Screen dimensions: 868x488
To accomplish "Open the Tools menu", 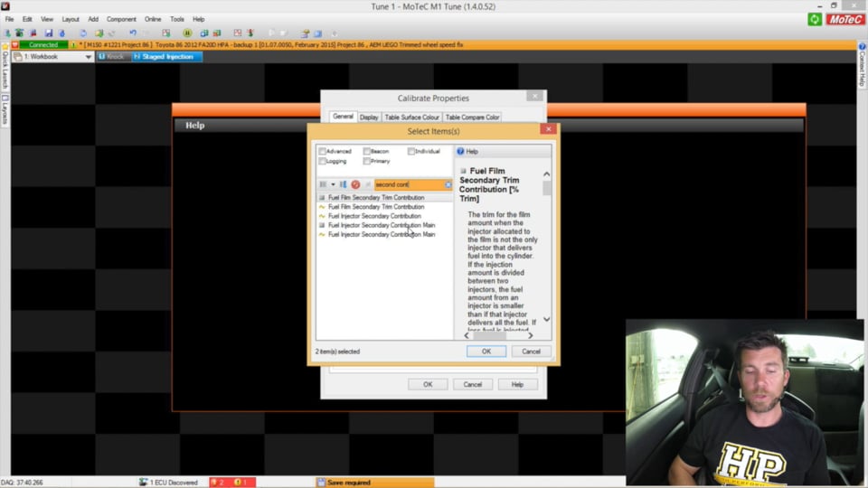I will pyautogui.click(x=177, y=19).
